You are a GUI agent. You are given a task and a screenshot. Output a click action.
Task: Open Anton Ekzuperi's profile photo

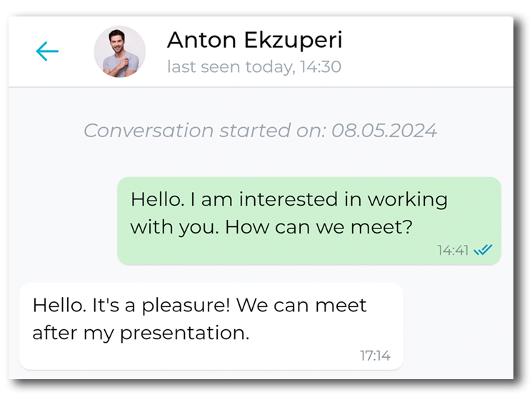(x=120, y=51)
